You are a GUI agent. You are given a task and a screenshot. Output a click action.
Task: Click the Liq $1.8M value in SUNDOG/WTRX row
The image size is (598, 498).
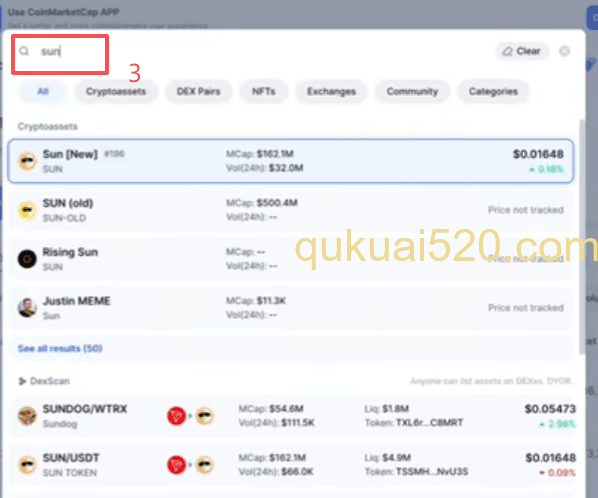click(x=395, y=409)
